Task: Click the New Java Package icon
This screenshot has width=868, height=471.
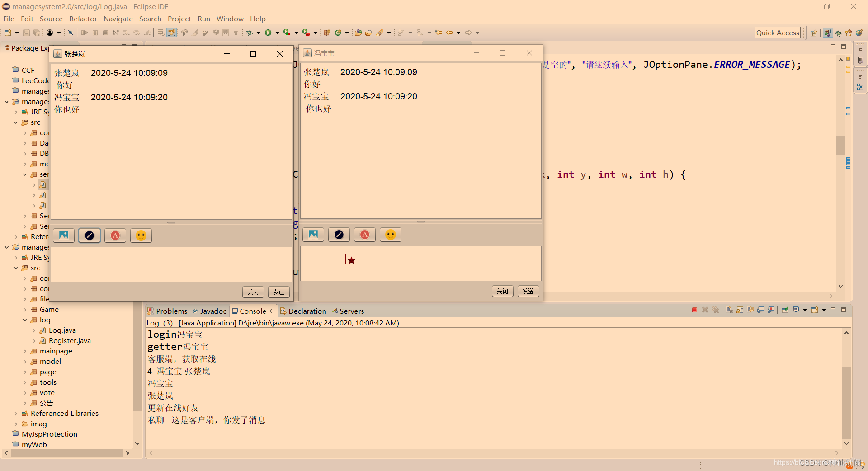Action: 327,33
